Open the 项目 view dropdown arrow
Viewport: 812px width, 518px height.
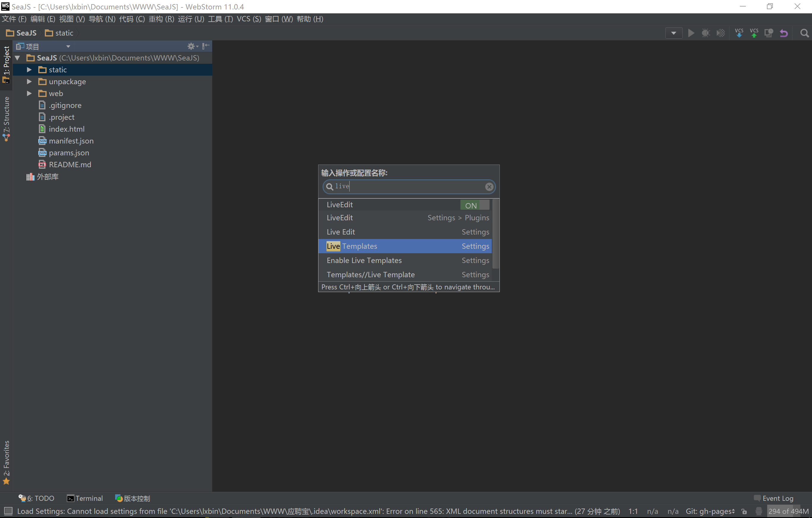click(x=68, y=47)
